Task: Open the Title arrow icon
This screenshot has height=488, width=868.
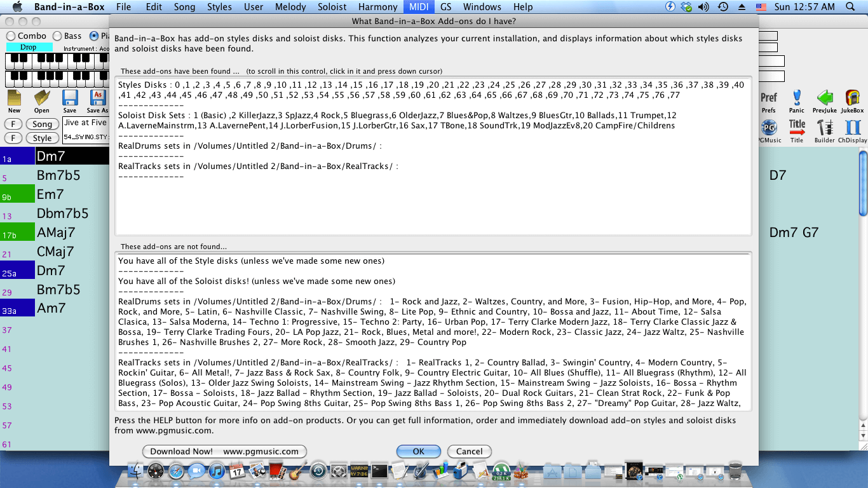Action: pyautogui.click(x=797, y=127)
